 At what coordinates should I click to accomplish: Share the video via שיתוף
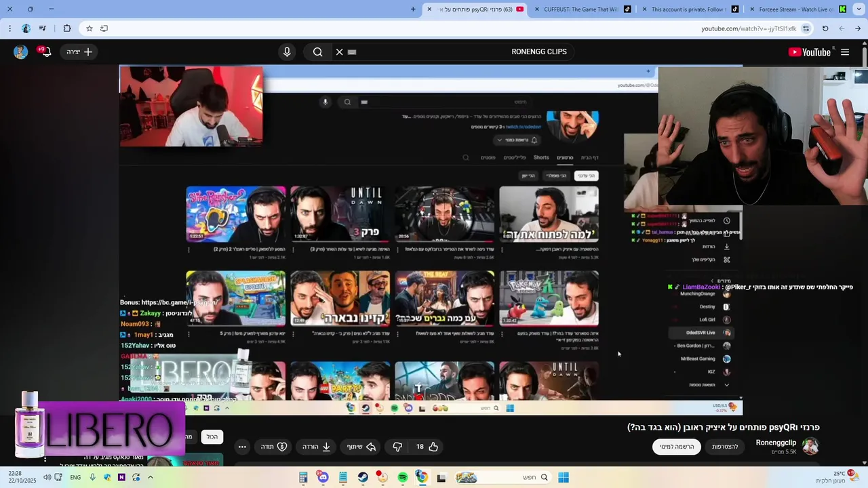(361, 447)
